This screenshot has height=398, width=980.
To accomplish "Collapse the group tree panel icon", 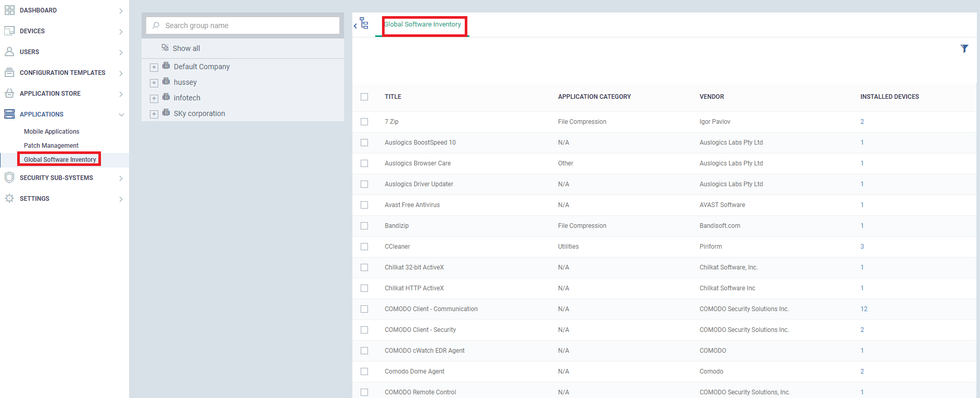I will [361, 24].
